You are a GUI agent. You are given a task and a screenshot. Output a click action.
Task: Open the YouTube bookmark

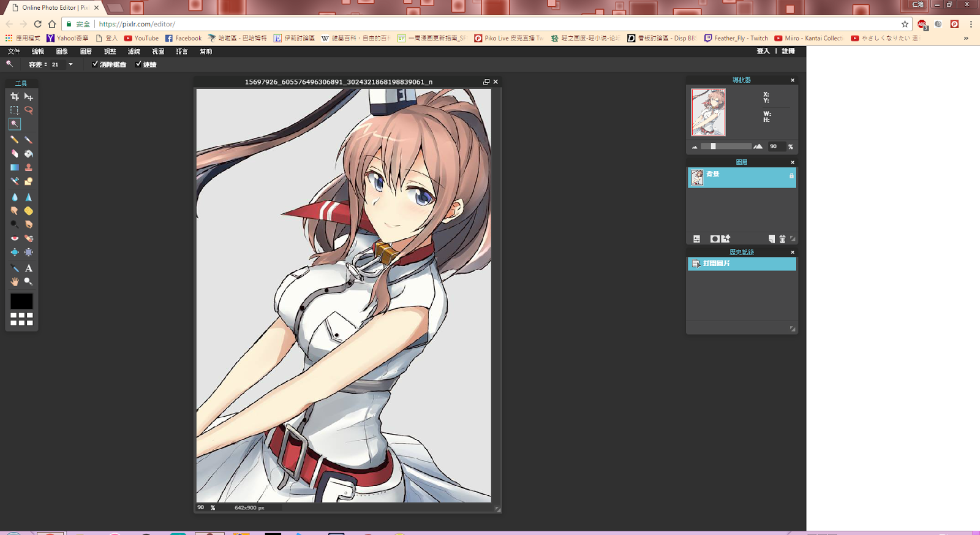tap(141, 38)
